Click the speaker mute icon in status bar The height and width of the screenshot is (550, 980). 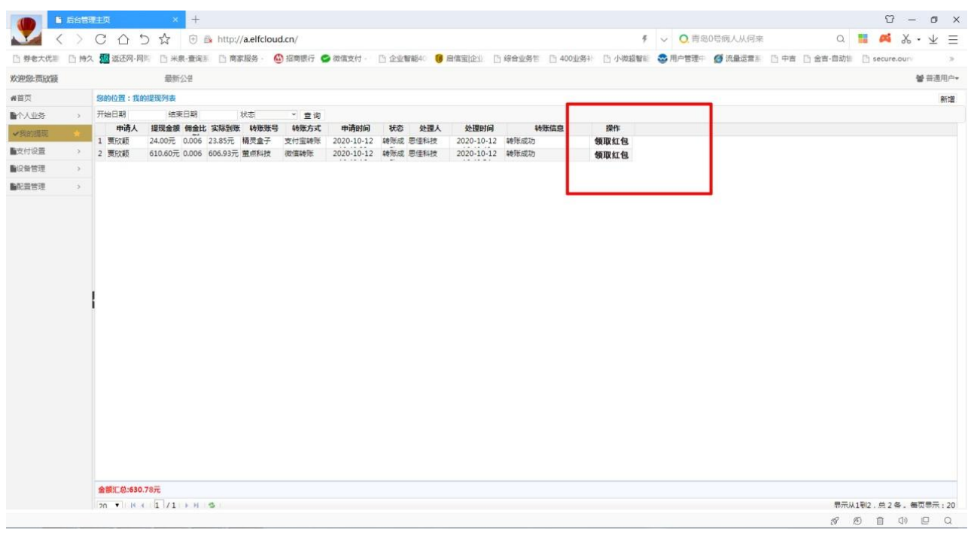(x=902, y=521)
